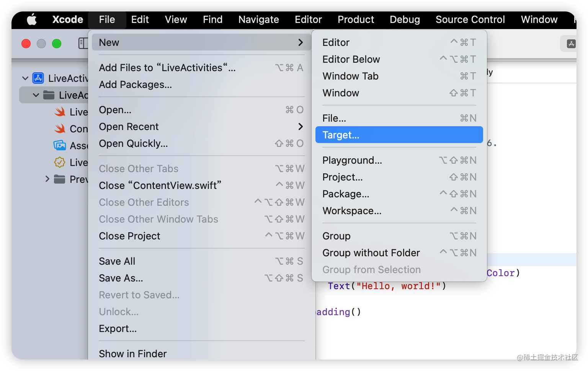Click the LiveAc group folder icon
This screenshot has height=371, width=588.
click(49, 95)
